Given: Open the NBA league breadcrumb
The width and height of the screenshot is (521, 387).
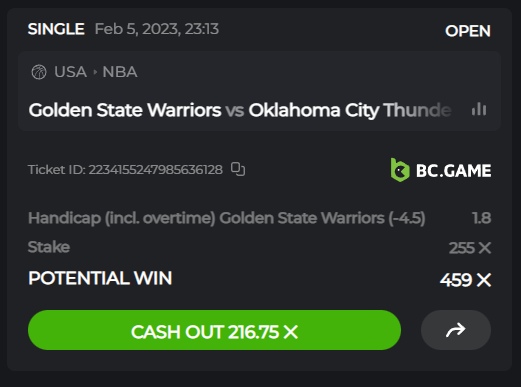Looking at the screenshot, I should pyautogui.click(x=120, y=72).
